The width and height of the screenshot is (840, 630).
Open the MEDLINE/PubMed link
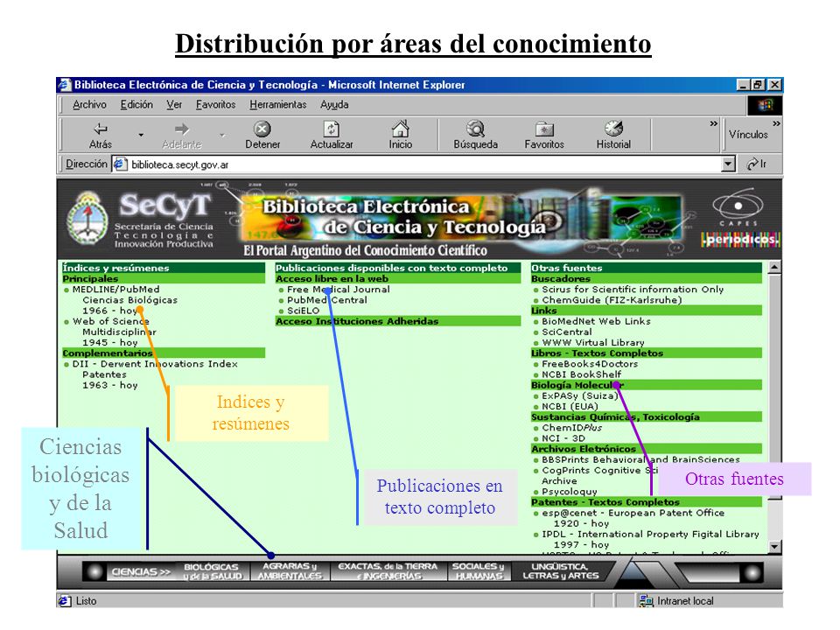[115, 290]
